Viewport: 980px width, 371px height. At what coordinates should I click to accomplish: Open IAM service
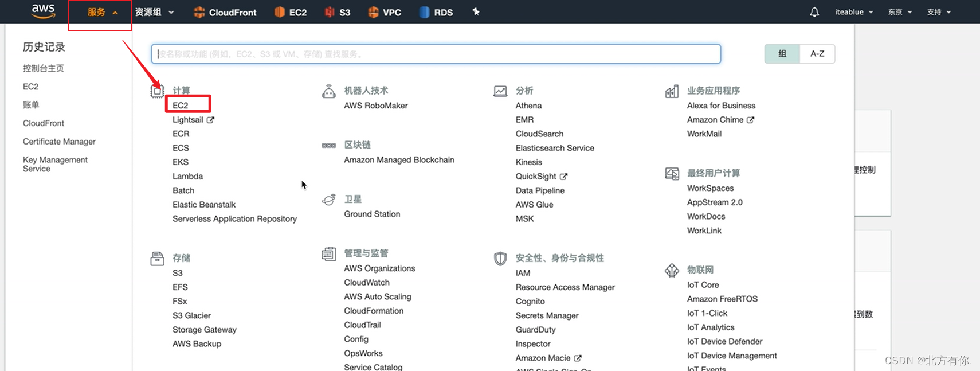click(x=523, y=273)
